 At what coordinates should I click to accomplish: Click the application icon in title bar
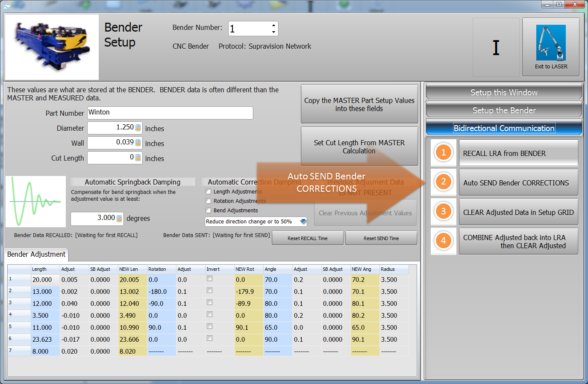[7, 5]
